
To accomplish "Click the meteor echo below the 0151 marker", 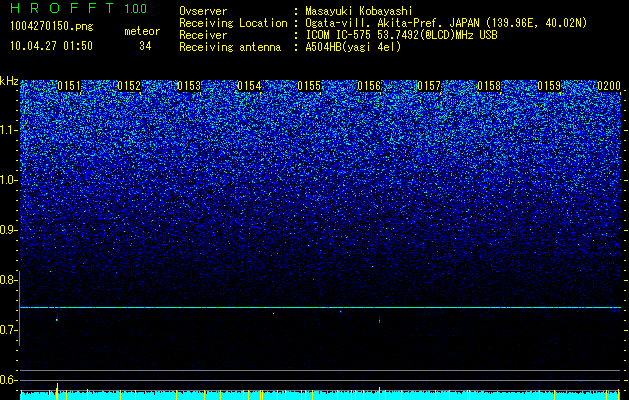I will pos(57,318).
